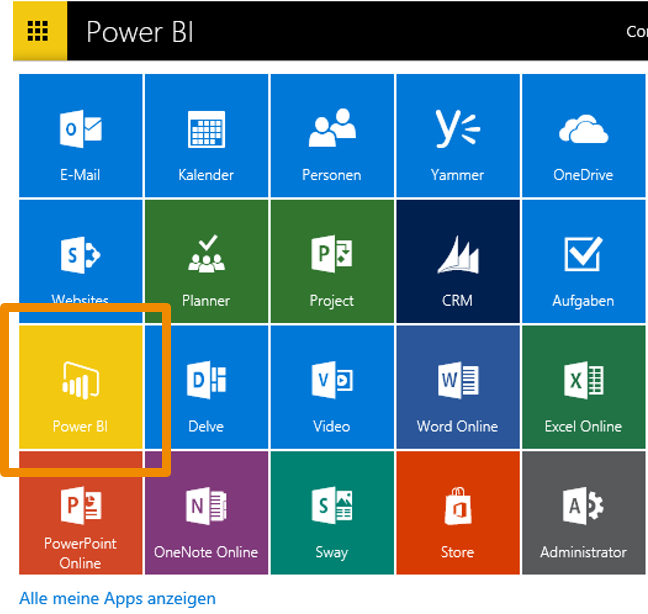The width and height of the screenshot is (648, 614).
Task: Open the OneDrive tile
Action: [x=584, y=136]
